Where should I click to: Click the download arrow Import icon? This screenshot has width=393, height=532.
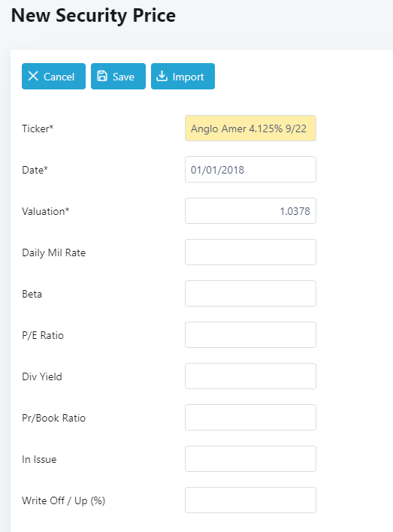[162, 76]
